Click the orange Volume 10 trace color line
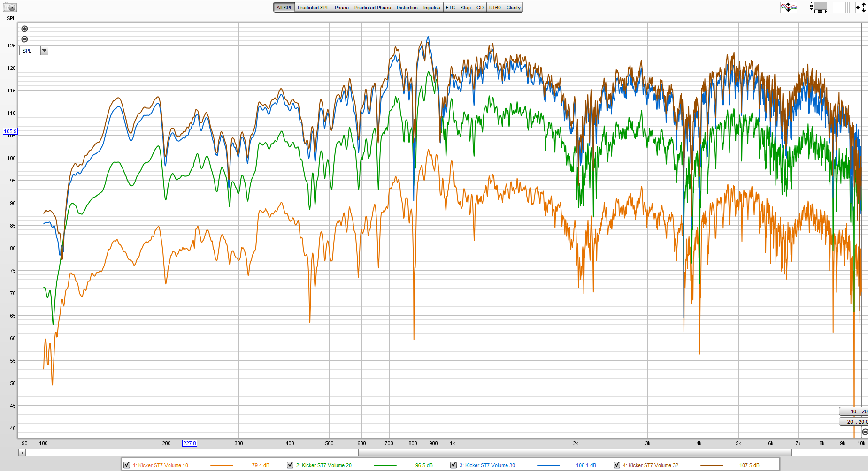This screenshot has height=471, width=868. point(222,465)
